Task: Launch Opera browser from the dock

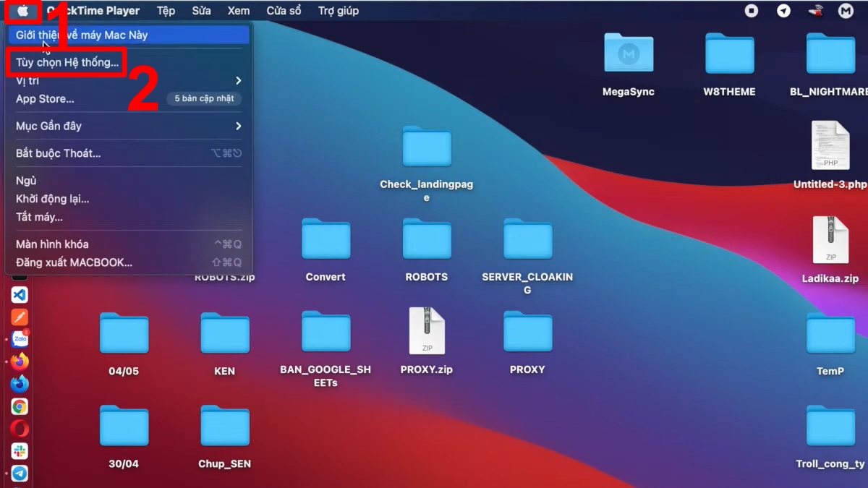Action: point(20,429)
